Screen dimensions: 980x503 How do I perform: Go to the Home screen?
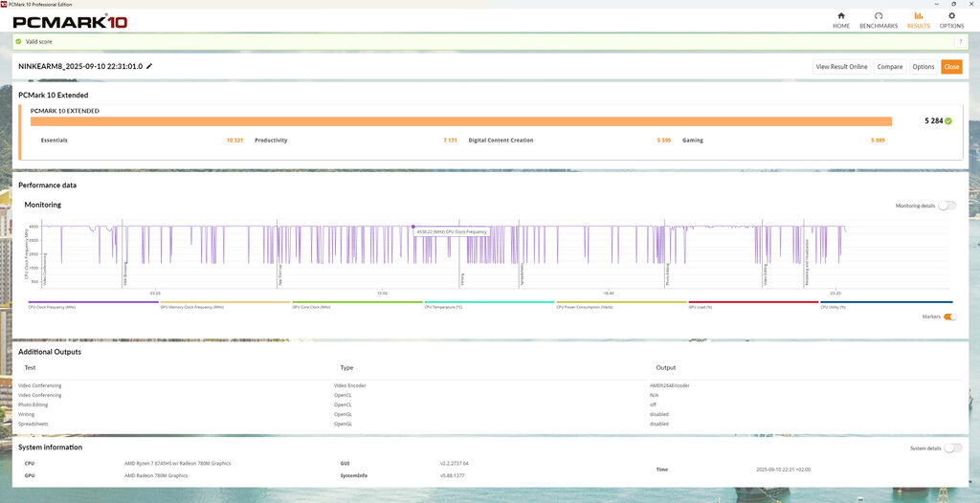pos(840,20)
